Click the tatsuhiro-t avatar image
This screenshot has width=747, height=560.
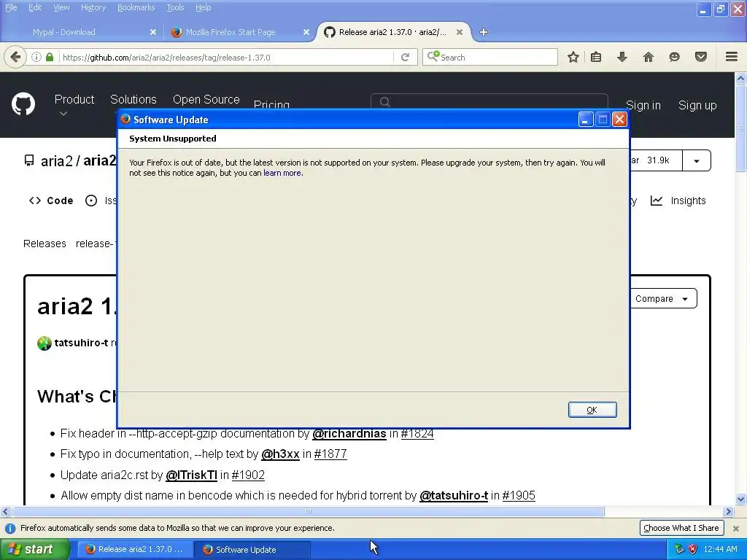point(44,343)
